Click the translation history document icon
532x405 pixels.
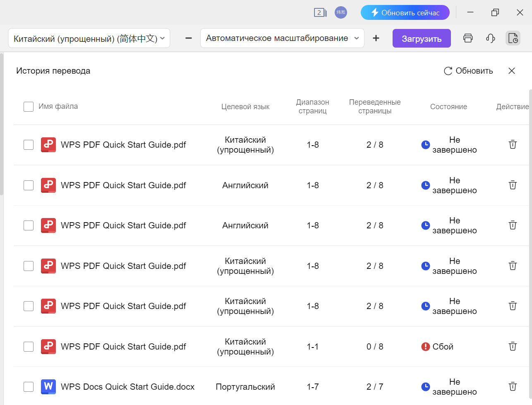click(x=513, y=38)
